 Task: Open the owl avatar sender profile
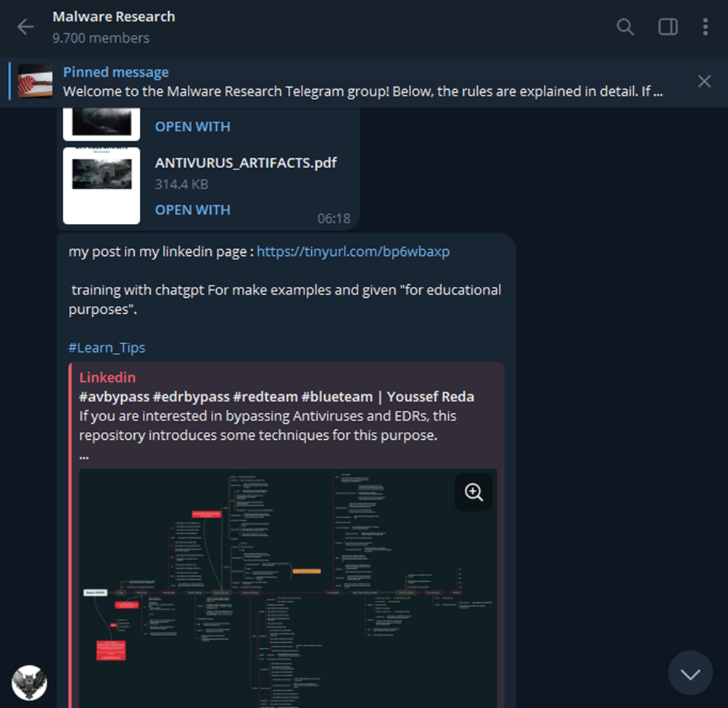pyautogui.click(x=29, y=683)
